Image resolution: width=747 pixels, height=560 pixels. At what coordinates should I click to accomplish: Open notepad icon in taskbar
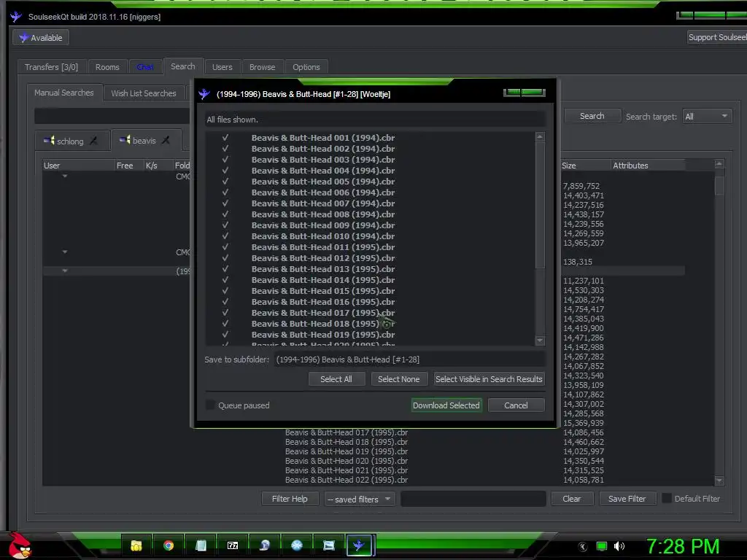click(201, 545)
